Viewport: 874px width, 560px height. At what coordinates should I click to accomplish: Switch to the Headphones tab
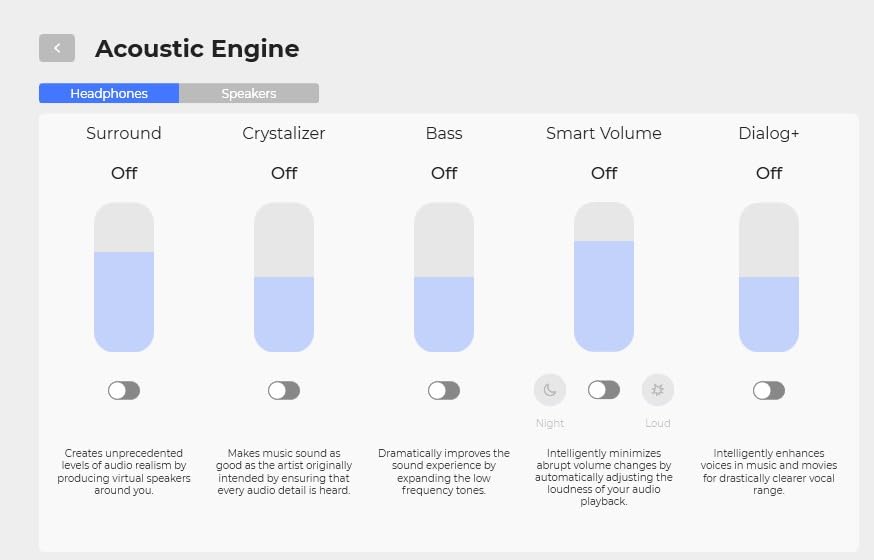tap(109, 93)
